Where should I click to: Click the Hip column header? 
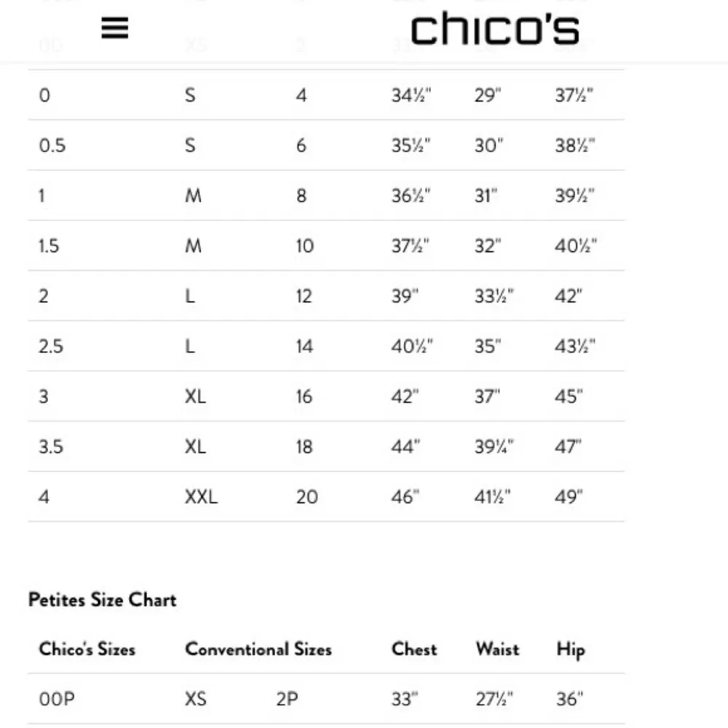(x=571, y=649)
